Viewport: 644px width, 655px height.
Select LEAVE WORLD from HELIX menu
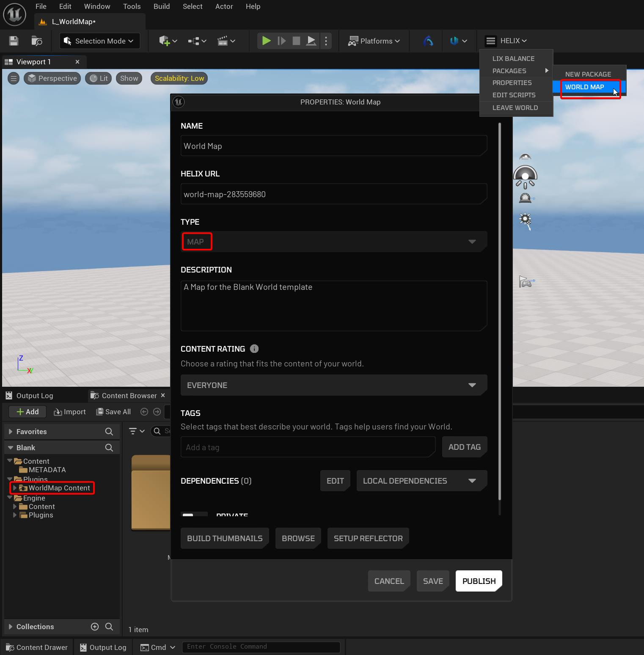515,107
